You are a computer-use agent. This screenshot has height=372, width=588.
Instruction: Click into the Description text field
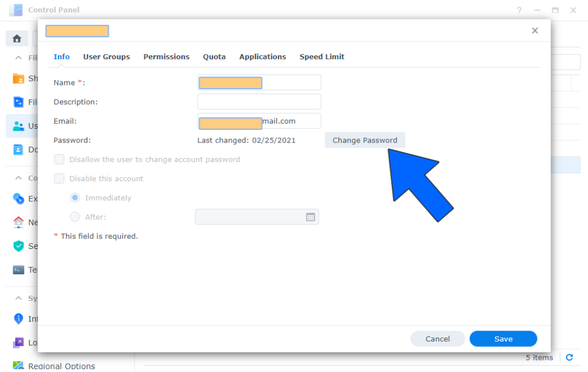(x=259, y=102)
